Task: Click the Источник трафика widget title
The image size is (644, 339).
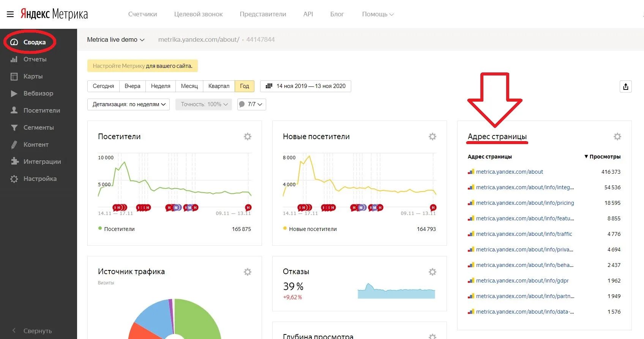Action: (x=131, y=272)
